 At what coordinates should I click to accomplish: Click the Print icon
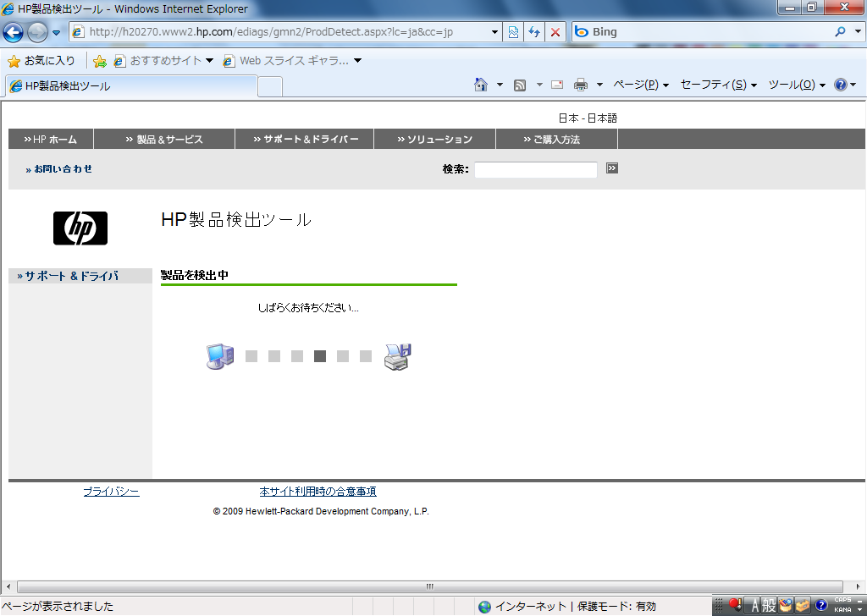pyautogui.click(x=581, y=85)
